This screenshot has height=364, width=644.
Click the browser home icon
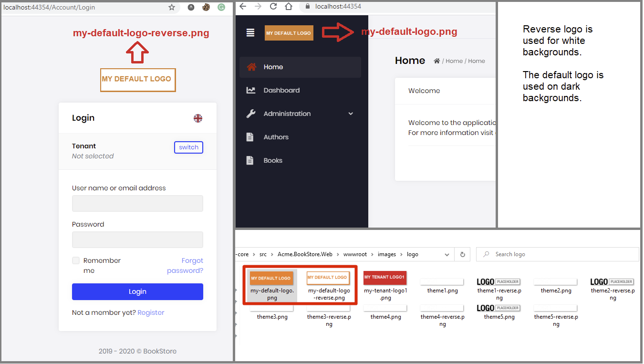(x=289, y=6)
